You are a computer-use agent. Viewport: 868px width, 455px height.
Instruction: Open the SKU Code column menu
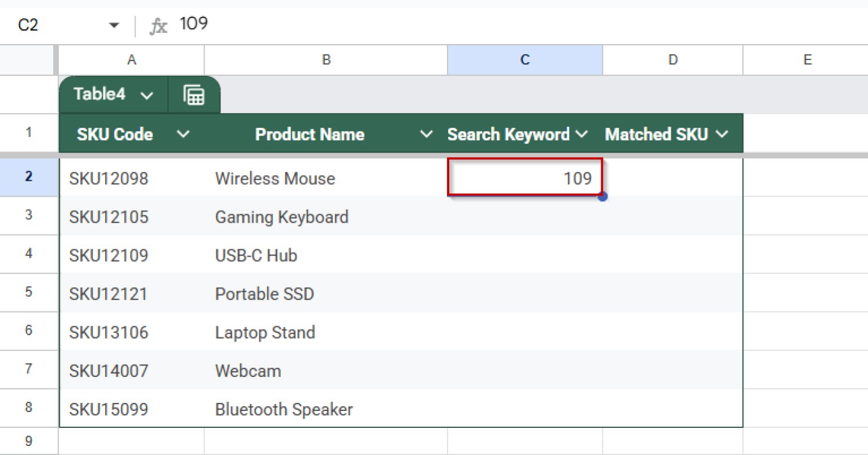[183, 134]
